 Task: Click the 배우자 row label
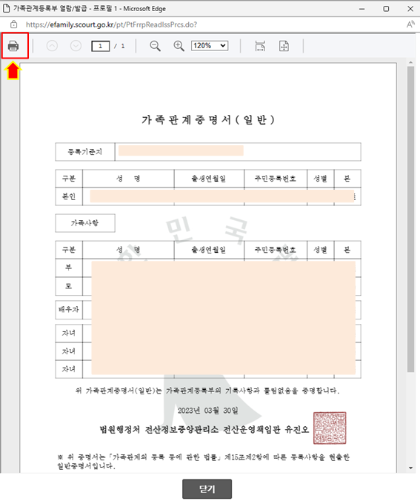click(69, 310)
